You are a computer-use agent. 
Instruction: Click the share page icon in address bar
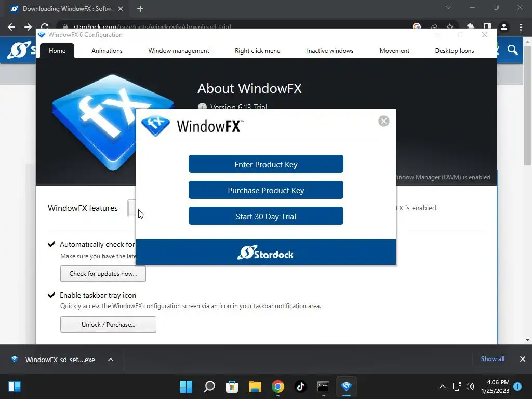tap(433, 26)
